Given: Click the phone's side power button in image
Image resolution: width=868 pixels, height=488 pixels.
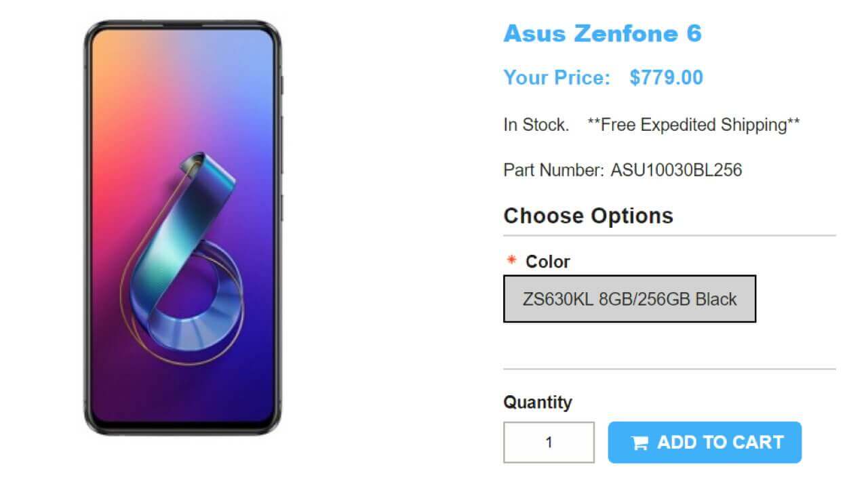Looking at the screenshot, I should (x=281, y=207).
